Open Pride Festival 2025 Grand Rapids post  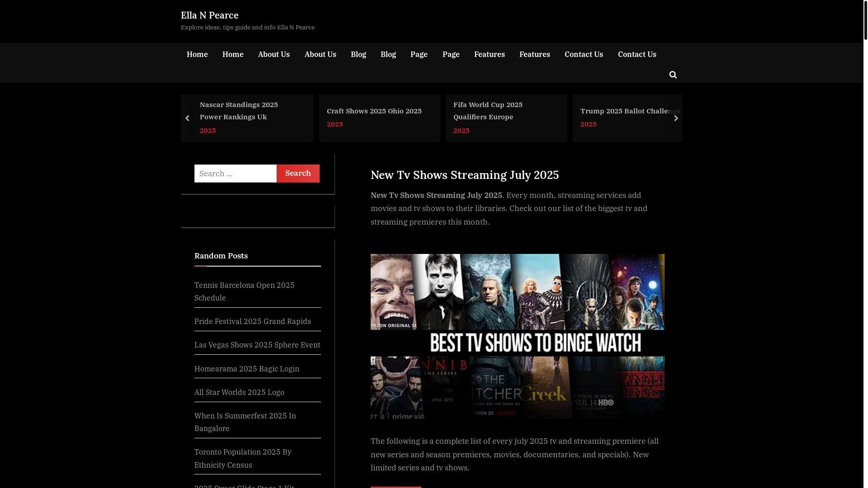click(x=253, y=321)
